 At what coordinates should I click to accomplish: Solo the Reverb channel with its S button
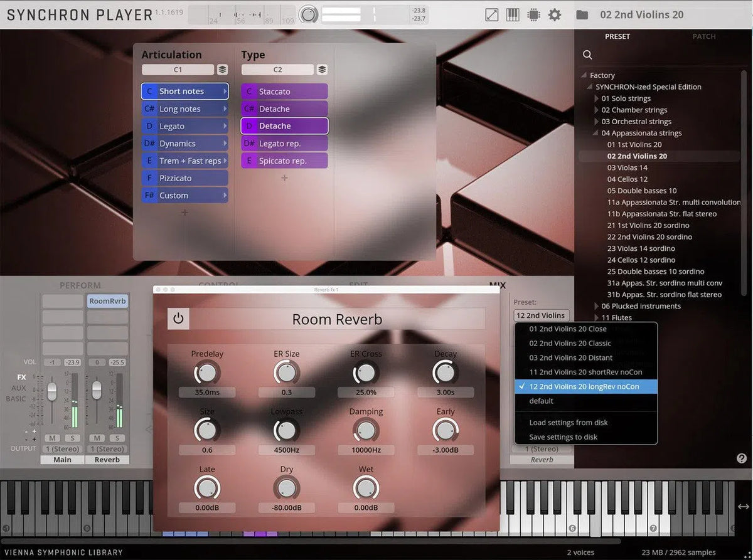coord(116,439)
